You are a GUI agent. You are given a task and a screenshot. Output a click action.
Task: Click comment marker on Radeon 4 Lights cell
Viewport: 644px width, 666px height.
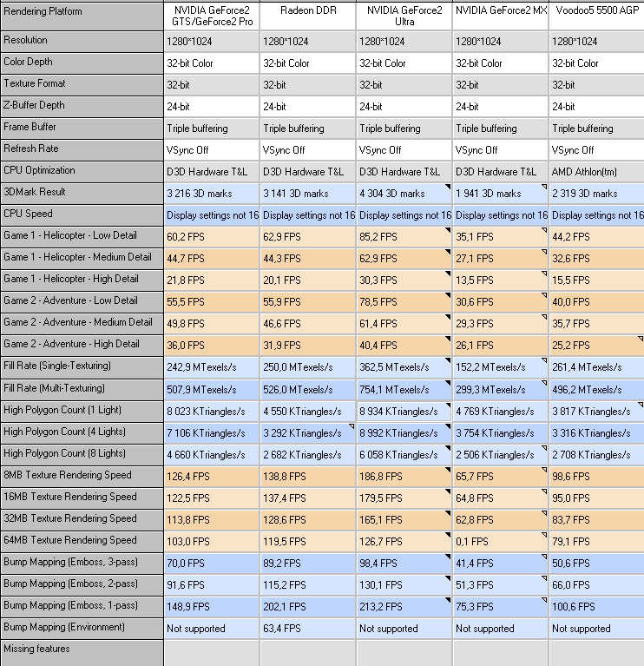(352, 426)
